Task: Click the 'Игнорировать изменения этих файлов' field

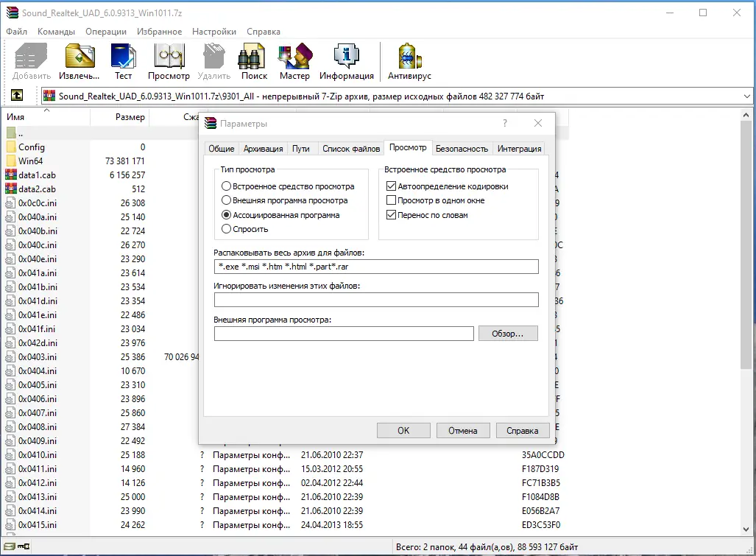Action: (376, 300)
